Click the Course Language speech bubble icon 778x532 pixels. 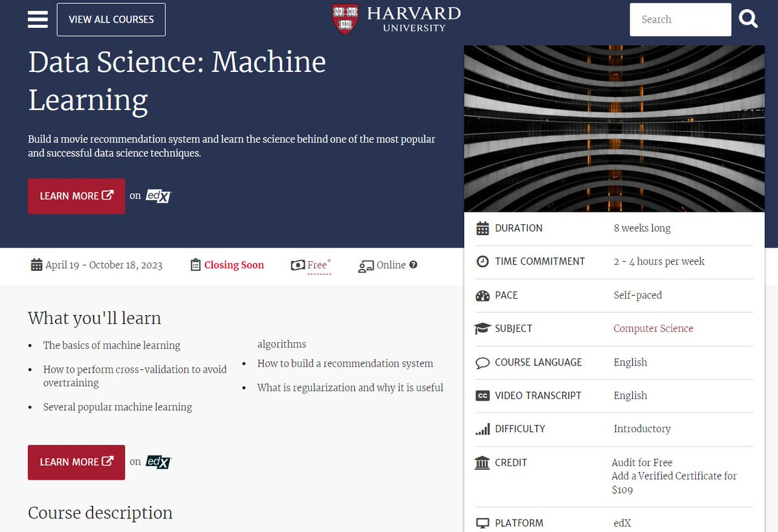pos(482,362)
